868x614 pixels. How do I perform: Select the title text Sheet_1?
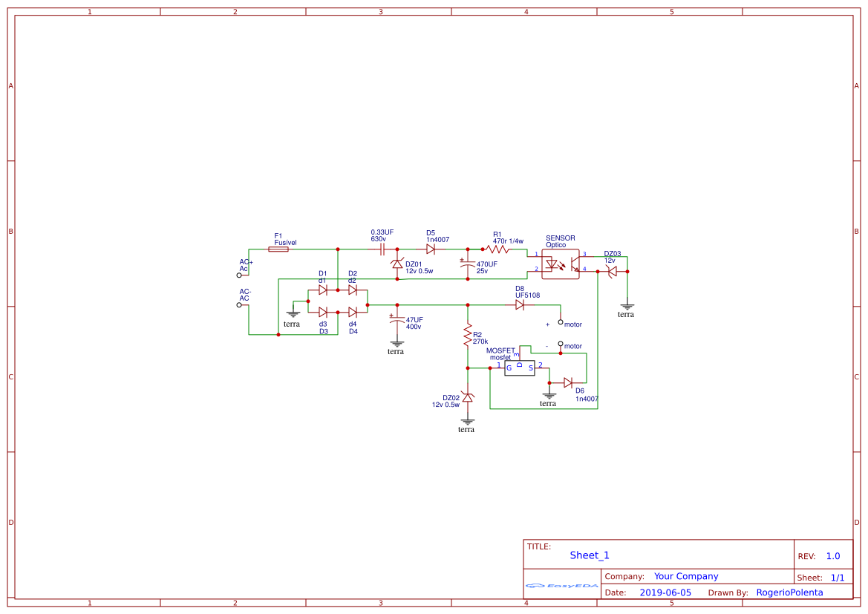pos(589,555)
